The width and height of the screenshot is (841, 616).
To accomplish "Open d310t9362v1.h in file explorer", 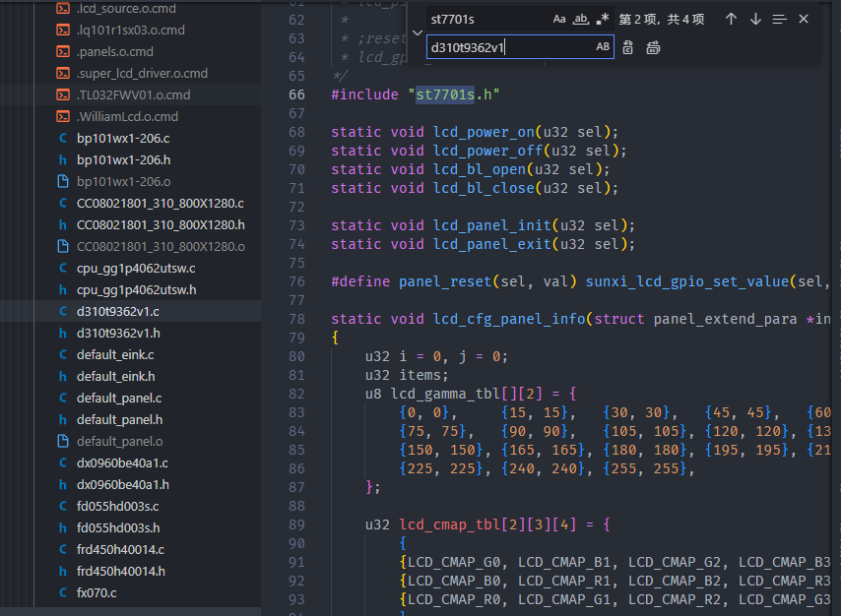I will [118, 334].
